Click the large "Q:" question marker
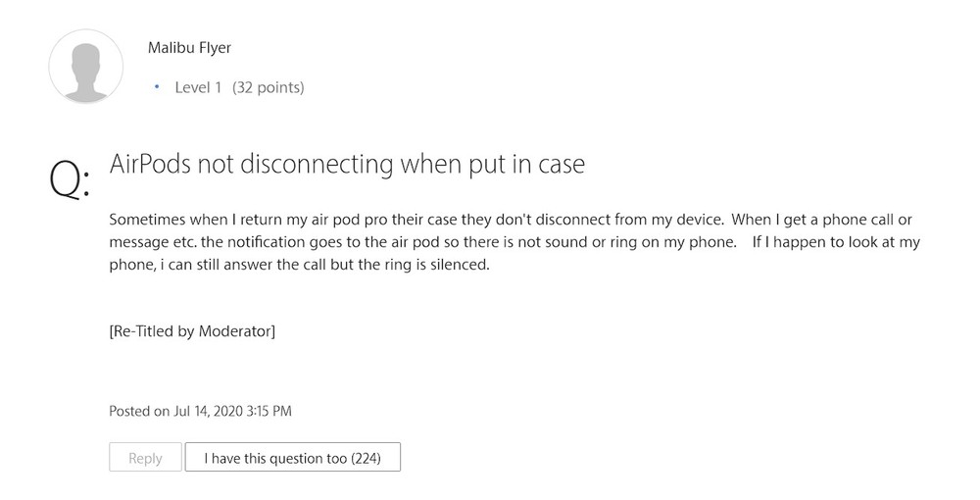Screen dimensions: 980x500 69,180
